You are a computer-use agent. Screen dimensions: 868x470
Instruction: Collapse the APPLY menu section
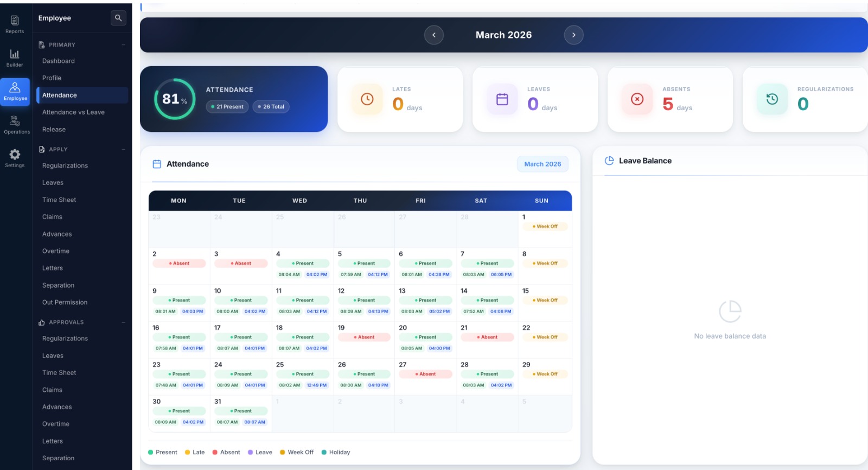click(x=123, y=149)
